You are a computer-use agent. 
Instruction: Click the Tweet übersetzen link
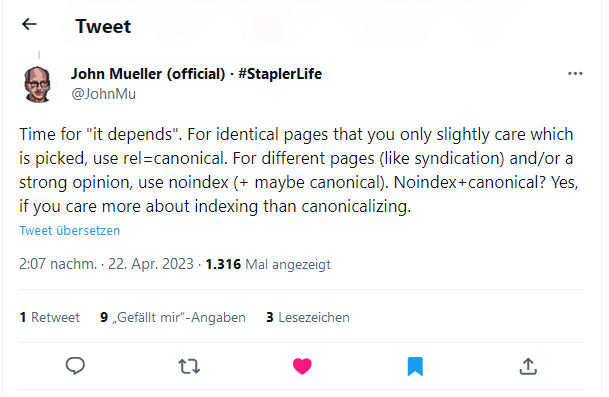click(x=70, y=231)
